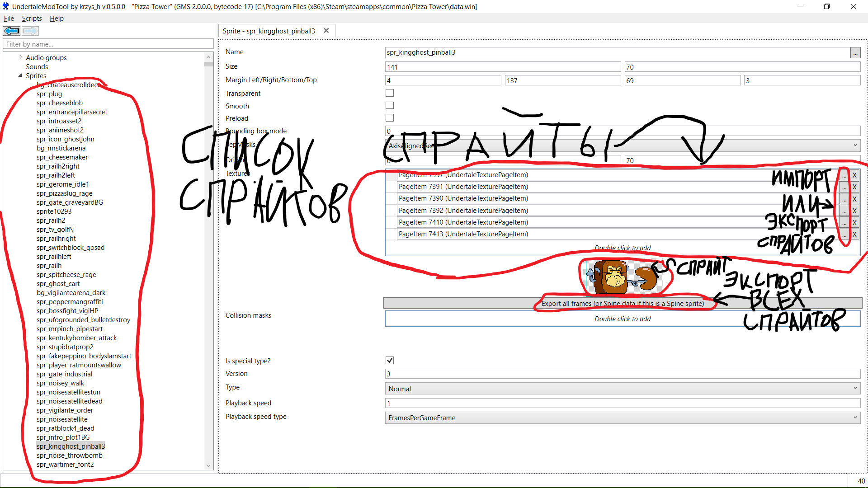This screenshot has height=488, width=868.
Task: Open the Help menu
Action: click(57, 19)
